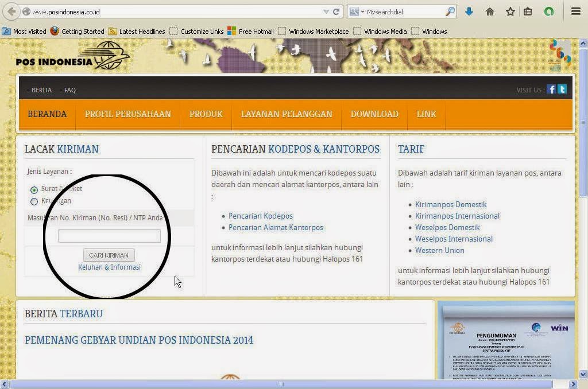Screen dimensions: 588x389
Task: Click the vertical scrollbar down arrow
Action: pyautogui.click(x=583, y=374)
